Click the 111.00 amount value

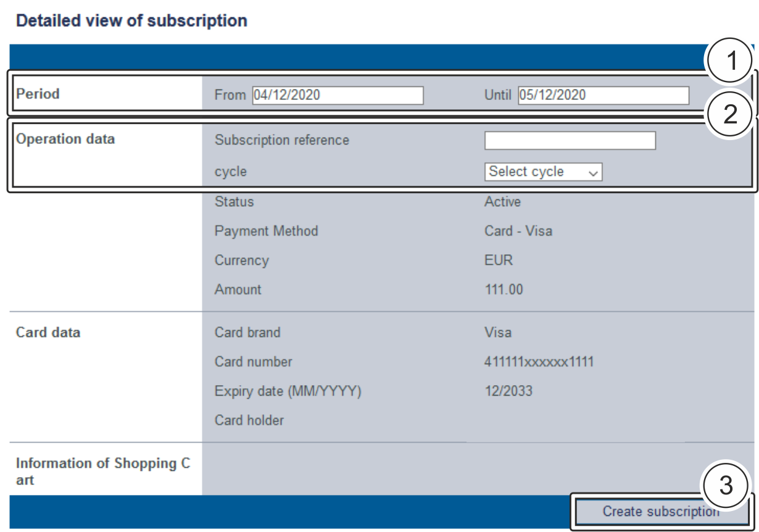pos(504,289)
